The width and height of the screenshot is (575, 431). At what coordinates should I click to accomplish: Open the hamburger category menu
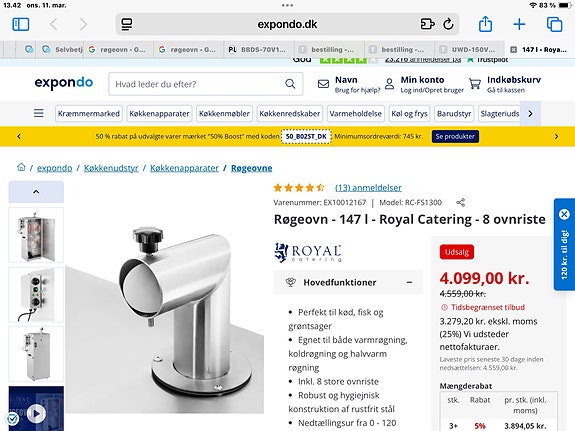(x=39, y=113)
